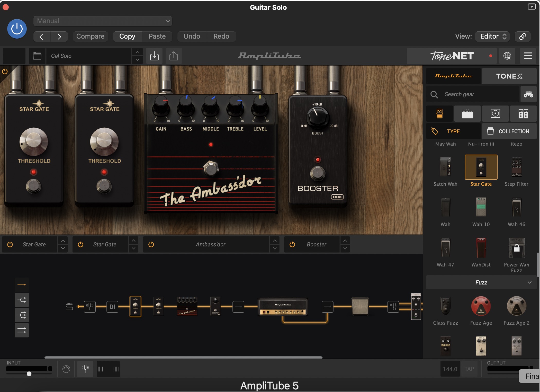
Task: Click the Gel Solo preset name field
Action: 89,56
